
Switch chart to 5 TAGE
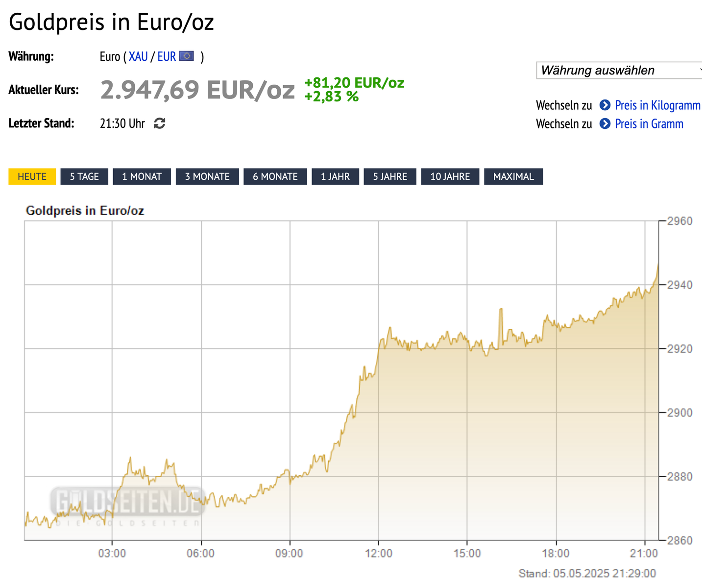coord(84,176)
